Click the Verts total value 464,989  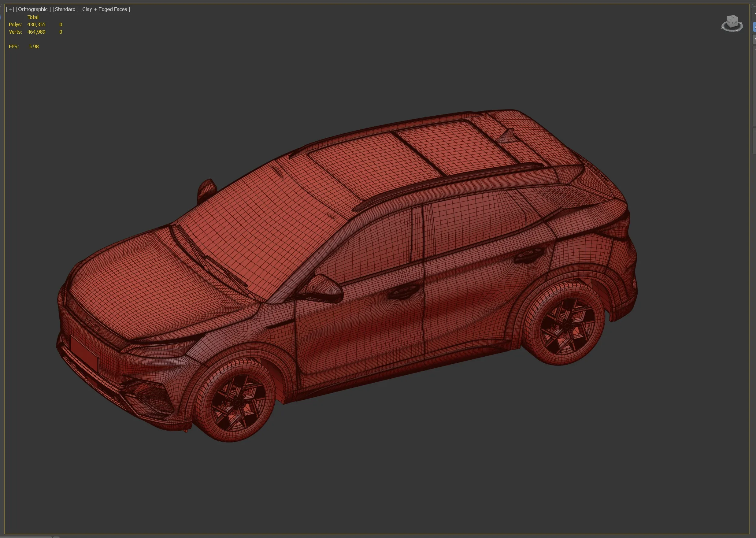36,32
